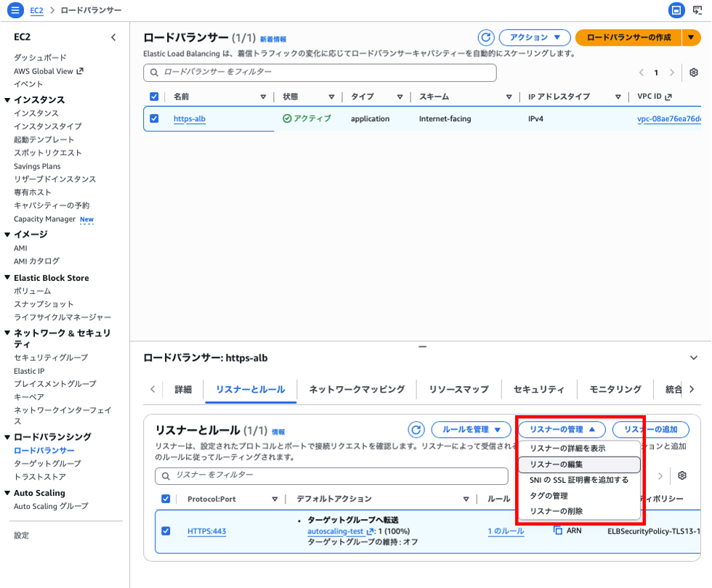The height and width of the screenshot is (588, 712).
Task: Collapse the Elastic Block Store section
Action: click(7, 277)
